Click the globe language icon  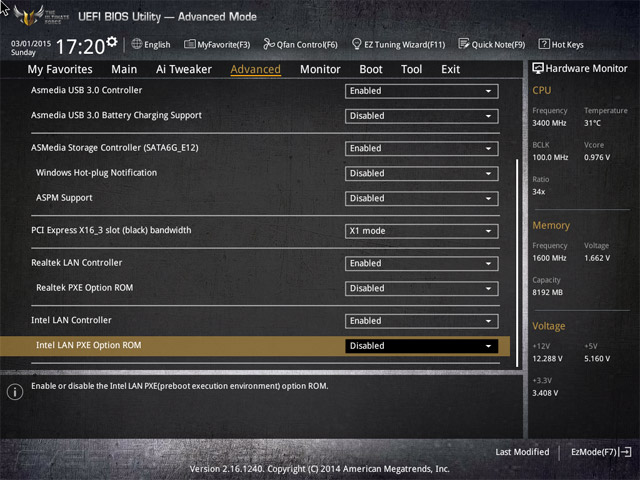point(137,44)
